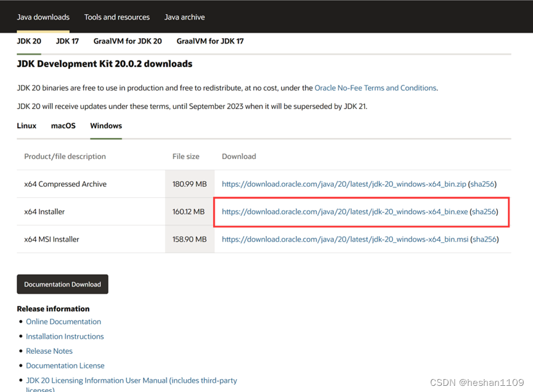Choose the Linux platform tab

26,126
